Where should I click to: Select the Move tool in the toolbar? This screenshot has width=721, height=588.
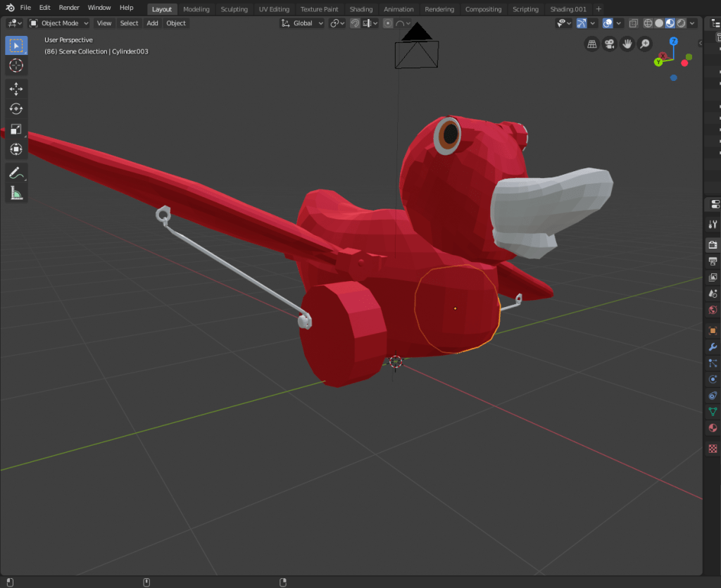pyautogui.click(x=16, y=89)
